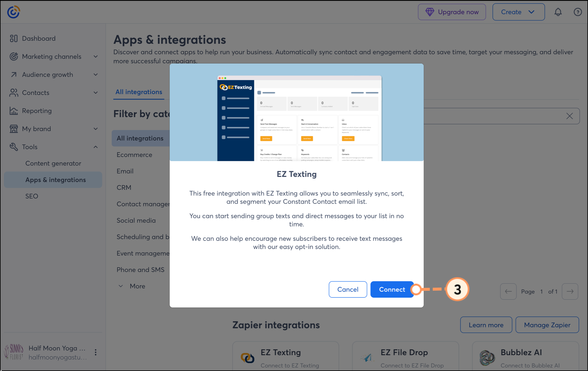Expand Audience growth menu chevron
Screen dimensions: 588x371
[x=96, y=74]
